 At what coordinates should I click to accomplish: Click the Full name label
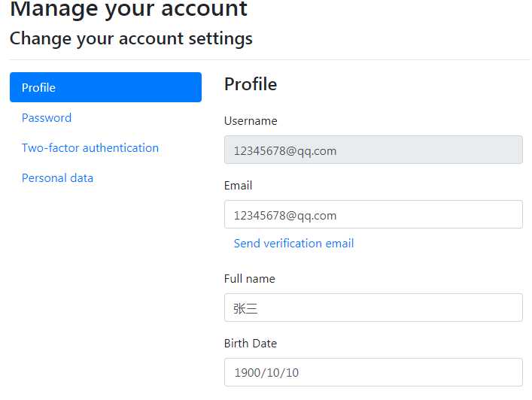250,279
